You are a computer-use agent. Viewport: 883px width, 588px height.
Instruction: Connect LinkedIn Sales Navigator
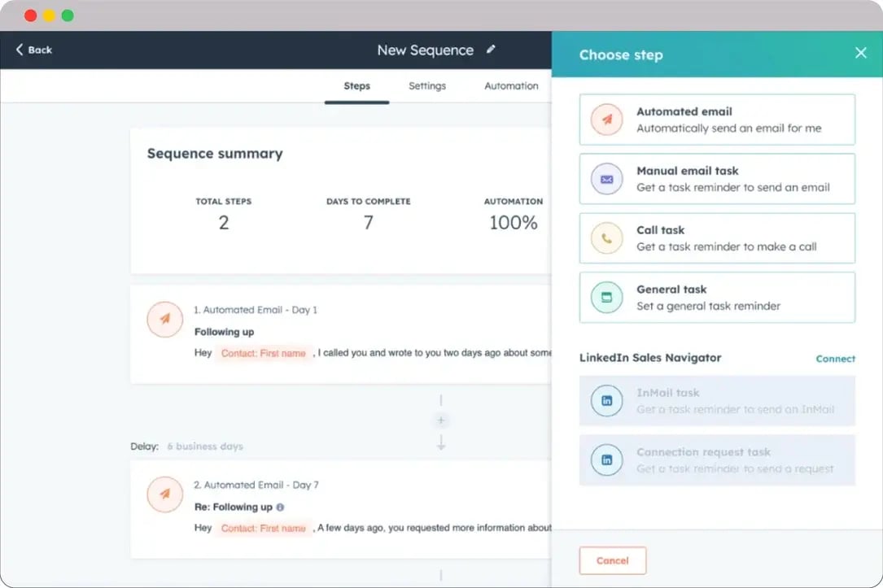pyautogui.click(x=836, y=358)
